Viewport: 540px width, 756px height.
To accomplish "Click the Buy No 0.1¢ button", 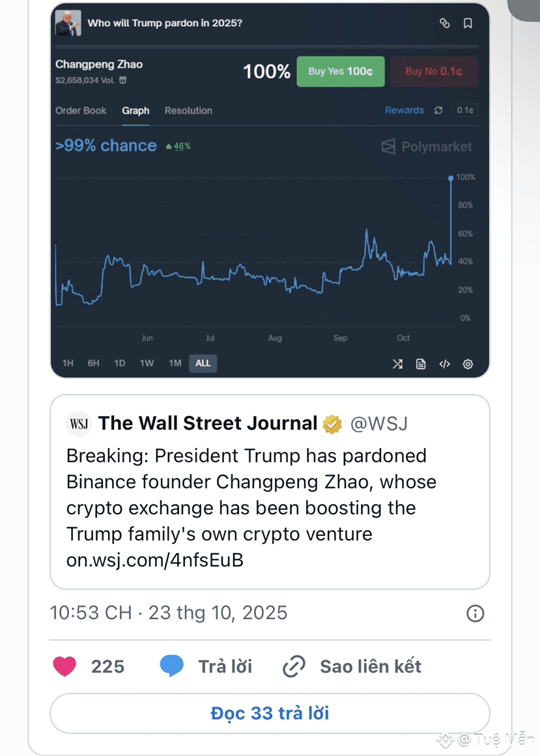I will click(434, 72).
